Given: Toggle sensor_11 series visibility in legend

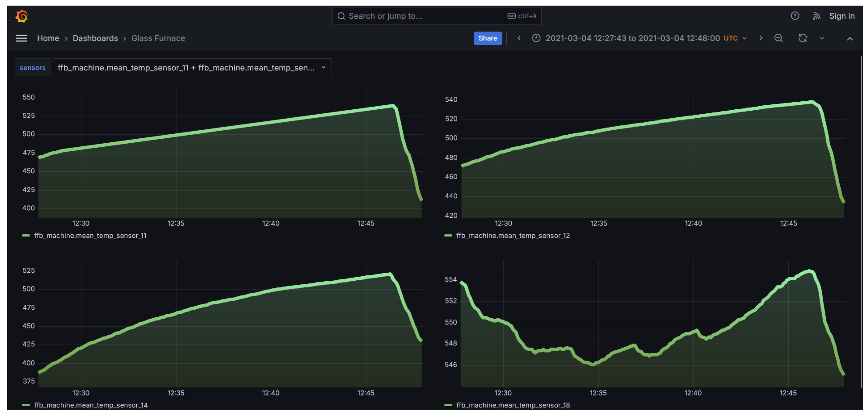Looking at the screenshot, I should [x=90, y=235].
